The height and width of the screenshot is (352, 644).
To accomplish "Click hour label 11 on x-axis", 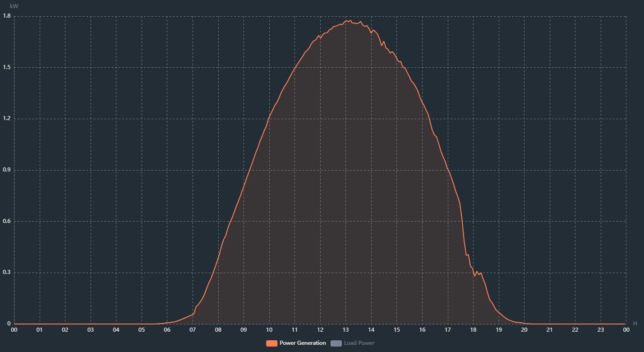I will 294,330.
